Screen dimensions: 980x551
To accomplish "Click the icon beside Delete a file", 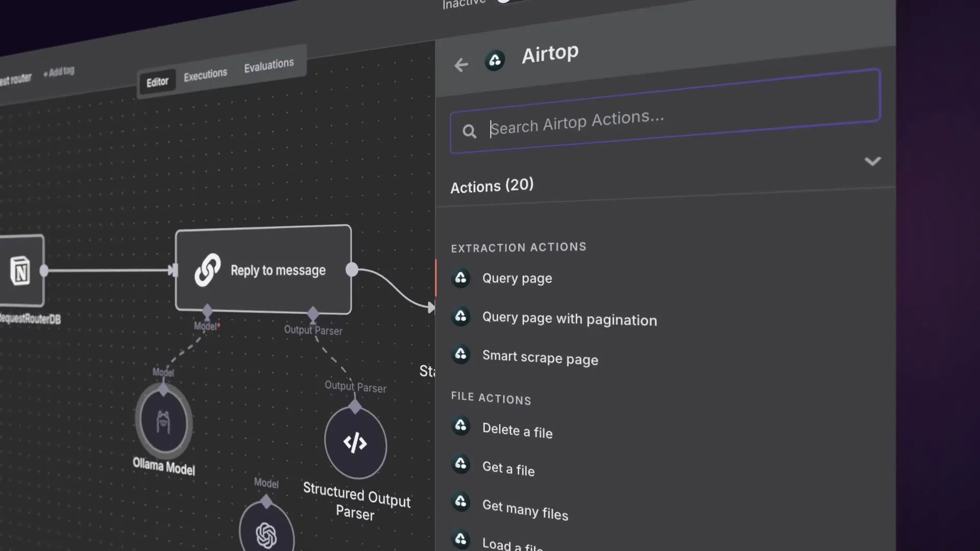I will coord(461,425).
